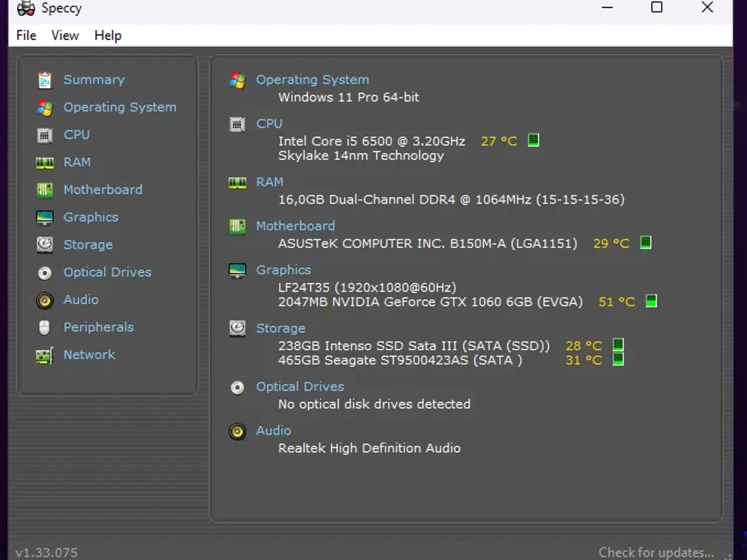747x560 pixels.
Task: Click the Audio speaker icon
Action: point(44,300)
